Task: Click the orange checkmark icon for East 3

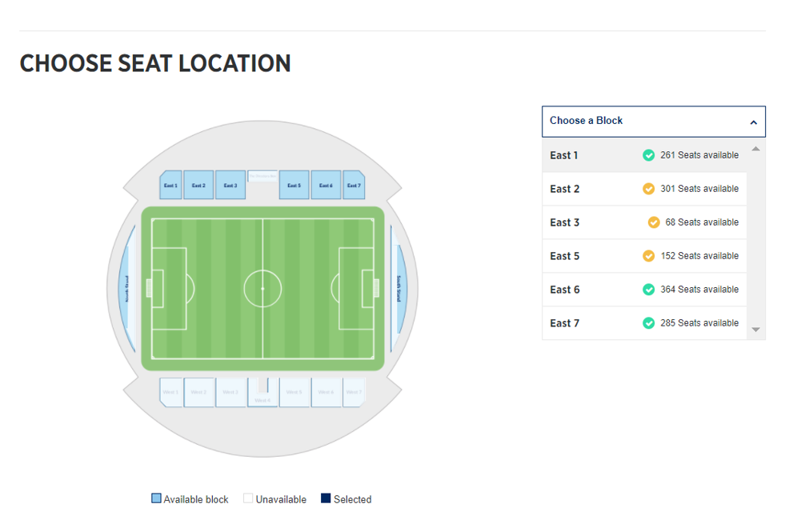Action: [654, 222]
